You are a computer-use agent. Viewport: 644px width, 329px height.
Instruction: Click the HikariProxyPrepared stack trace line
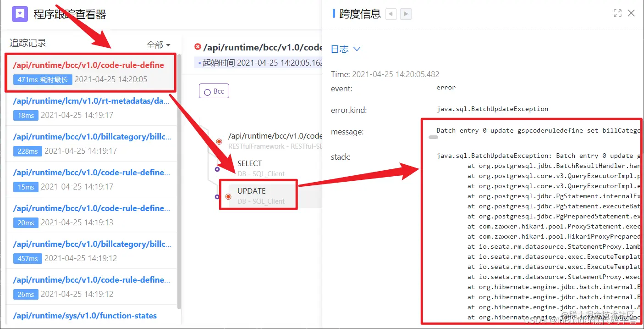[x=553, y=237]
